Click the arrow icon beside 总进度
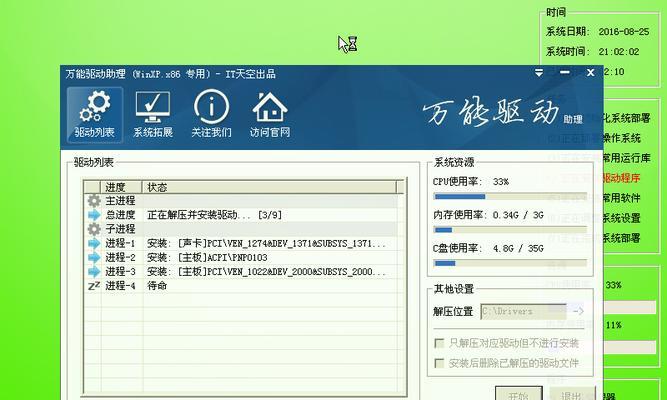 tap(94, 215)
